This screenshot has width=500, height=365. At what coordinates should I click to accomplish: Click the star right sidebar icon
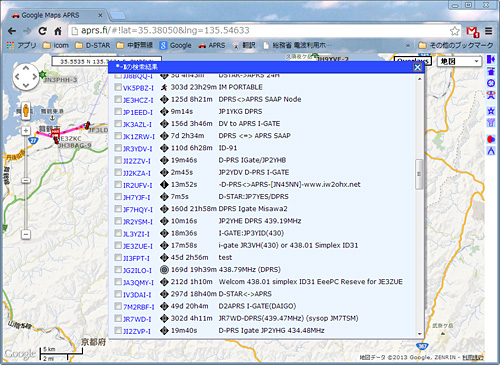(491, 111)
